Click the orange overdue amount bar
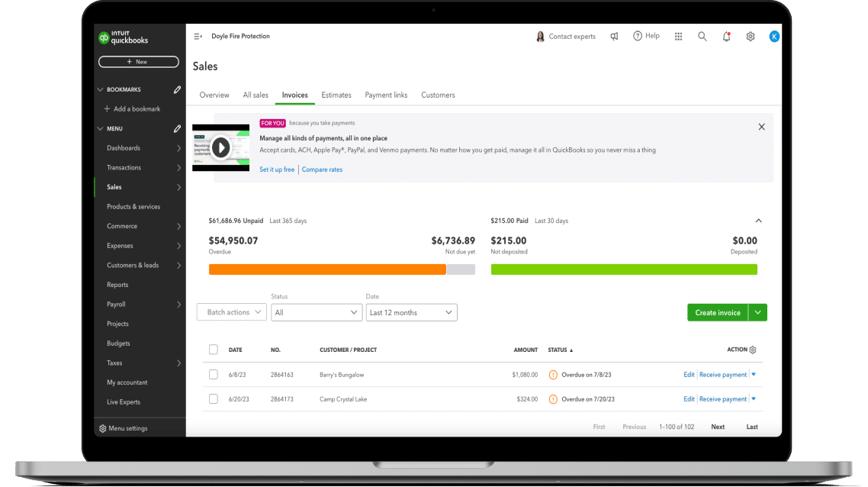Viewport: 868px width, 487px height. pyautogui.click(x=326, y=269)
